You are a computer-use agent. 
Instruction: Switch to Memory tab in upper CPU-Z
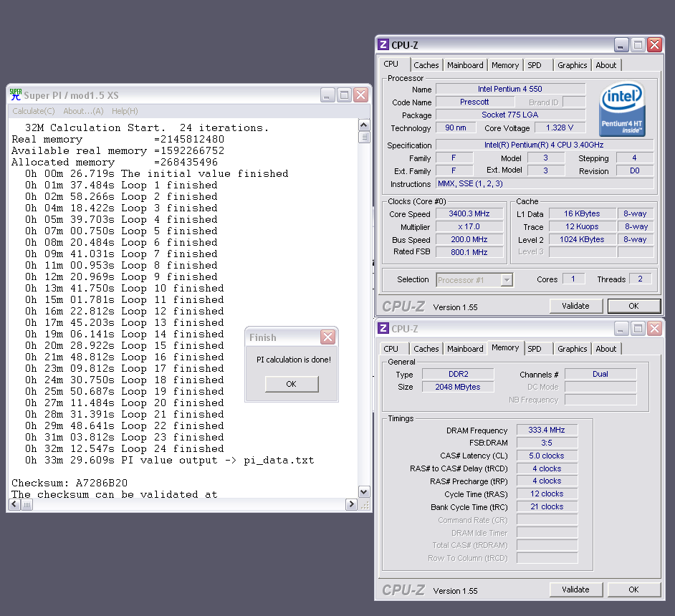(505, 65)
